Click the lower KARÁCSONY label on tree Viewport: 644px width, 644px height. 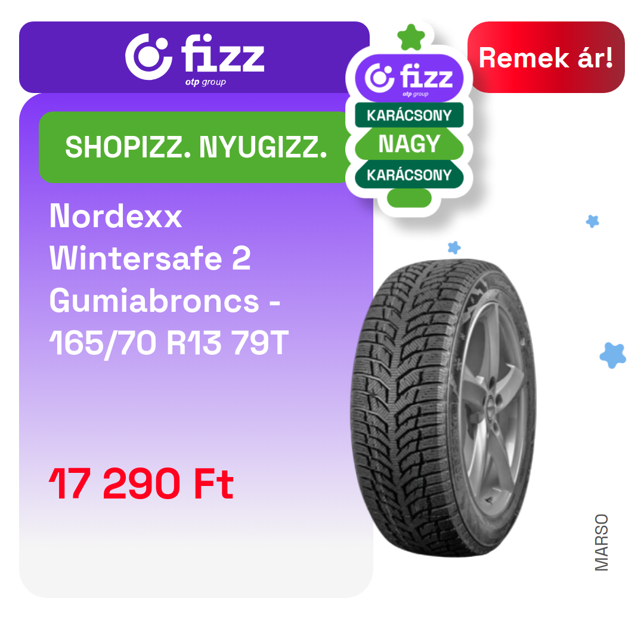[409, 175]
